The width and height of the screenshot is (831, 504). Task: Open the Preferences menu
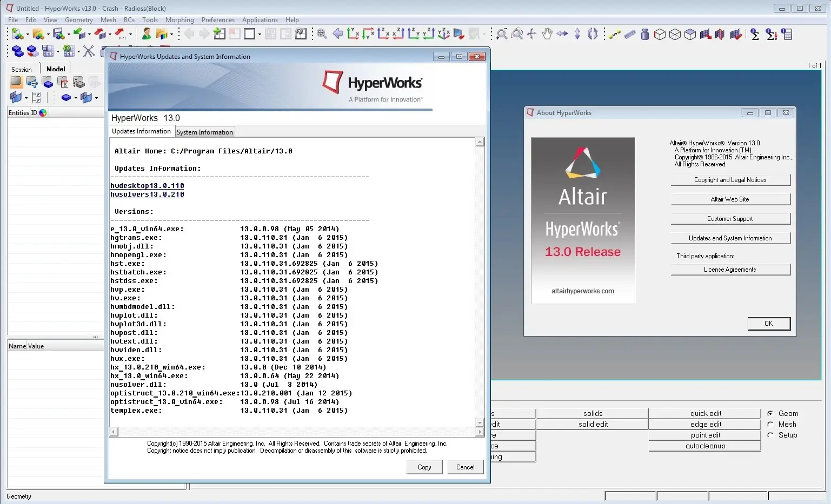coord(218,20)
